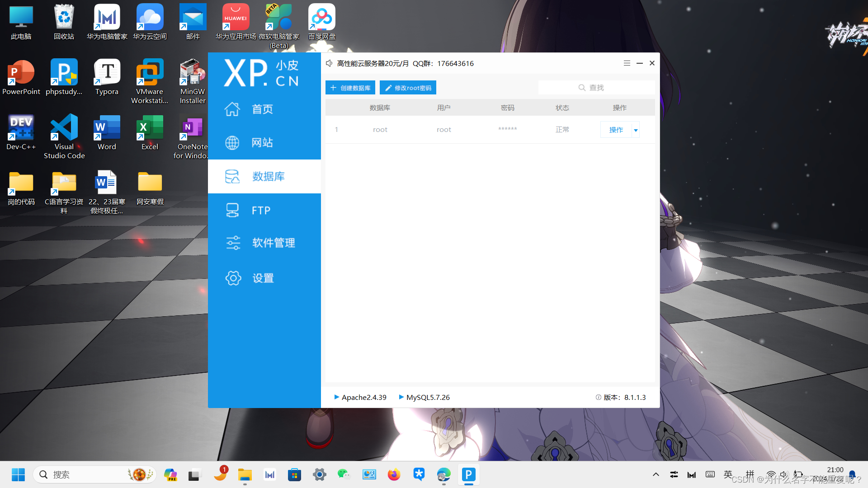Toggle the Apache2.4.39 running indicator

(x=336, y=397)
